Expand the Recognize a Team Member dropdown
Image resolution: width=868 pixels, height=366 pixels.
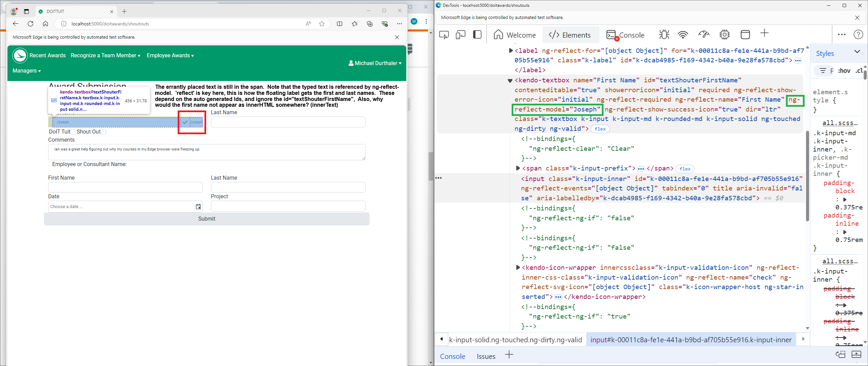105,56
